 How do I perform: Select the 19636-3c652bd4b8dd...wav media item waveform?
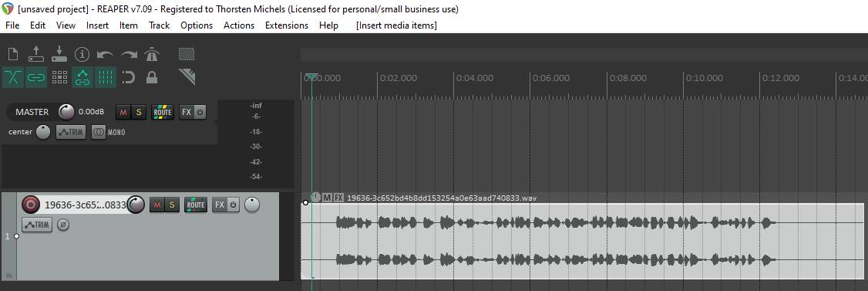pyautogui.click(x=582, y=241)
